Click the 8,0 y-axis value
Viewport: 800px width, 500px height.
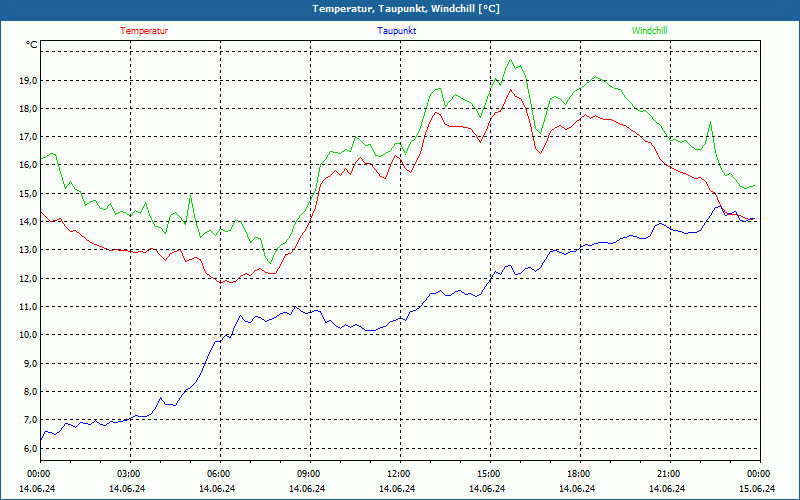tap(30, 391)
